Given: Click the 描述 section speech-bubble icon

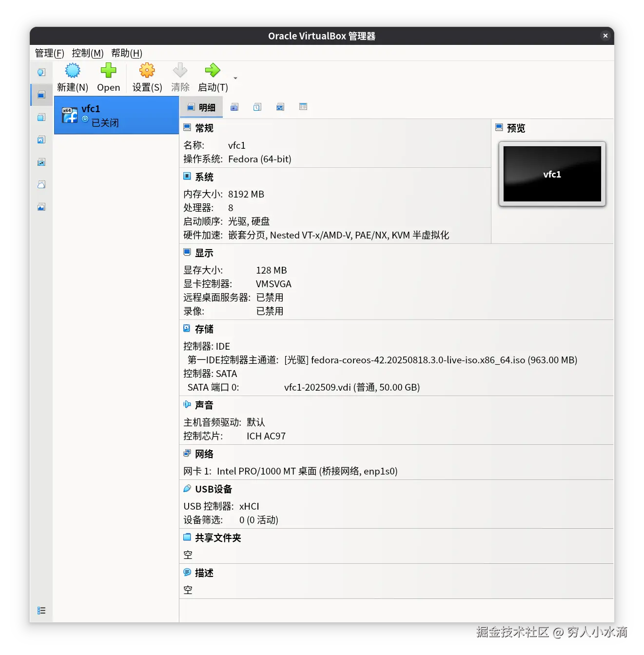Looking at the screenshot, I should [187, 572].
